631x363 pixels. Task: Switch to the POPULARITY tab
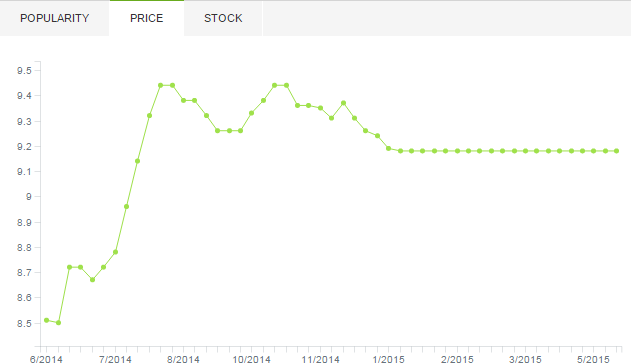(x=54, y=18)
